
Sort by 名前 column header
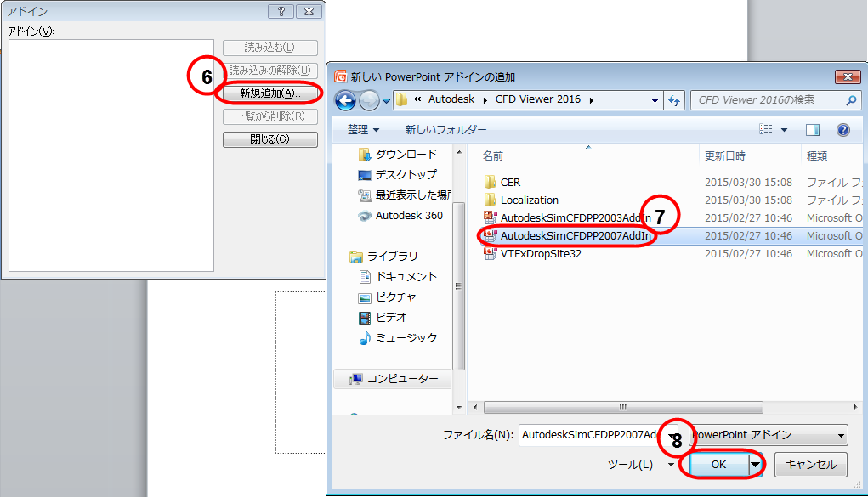(493, 156)
